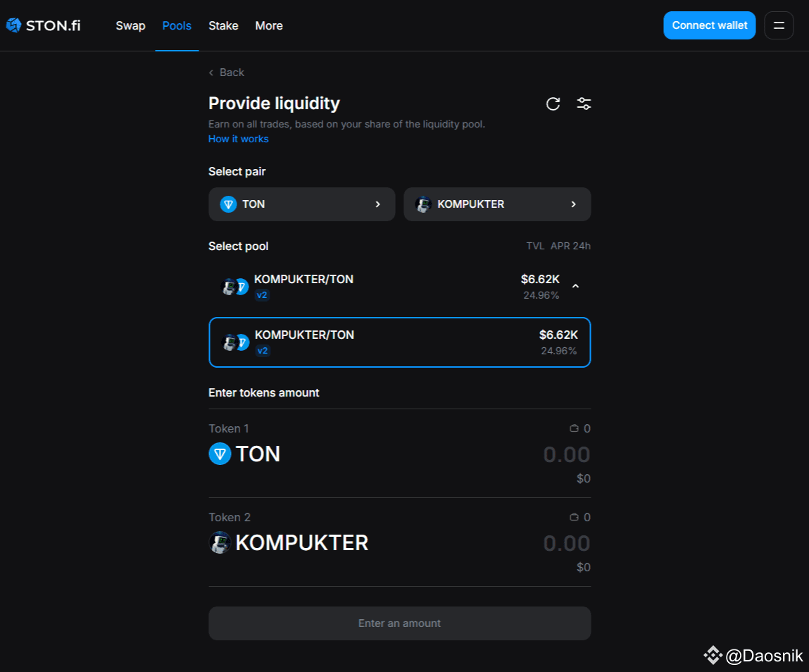Click the $6.62K value in selected pool

(558, 335)
